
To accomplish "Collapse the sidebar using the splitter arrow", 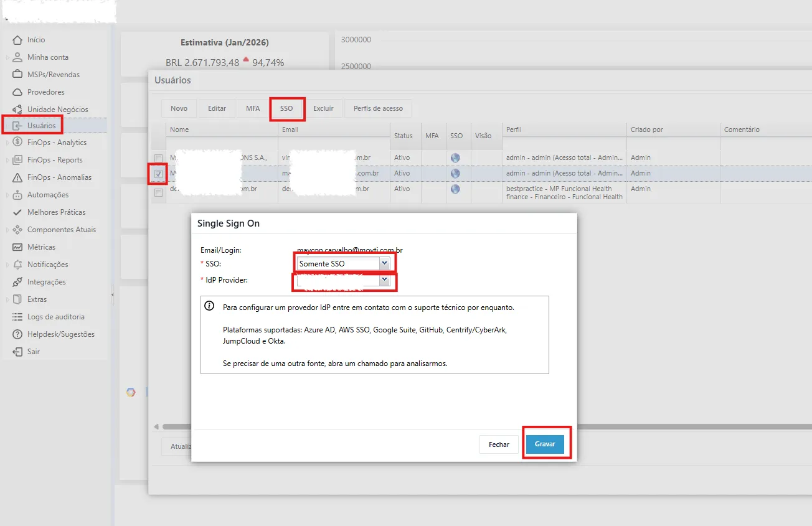I will coord(112,295).
